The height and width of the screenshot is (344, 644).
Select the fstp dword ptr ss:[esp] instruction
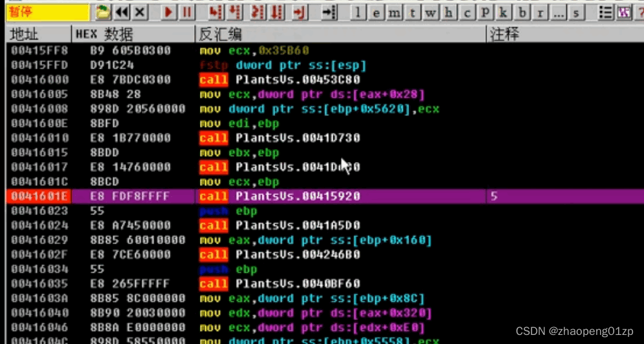pos(283,65)
